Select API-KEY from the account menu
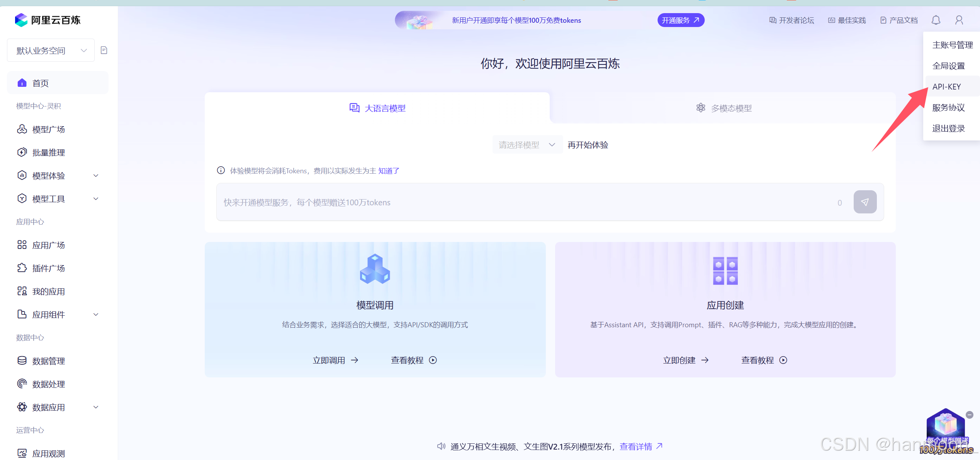This screenshot has height=460, width=980. 946,87
